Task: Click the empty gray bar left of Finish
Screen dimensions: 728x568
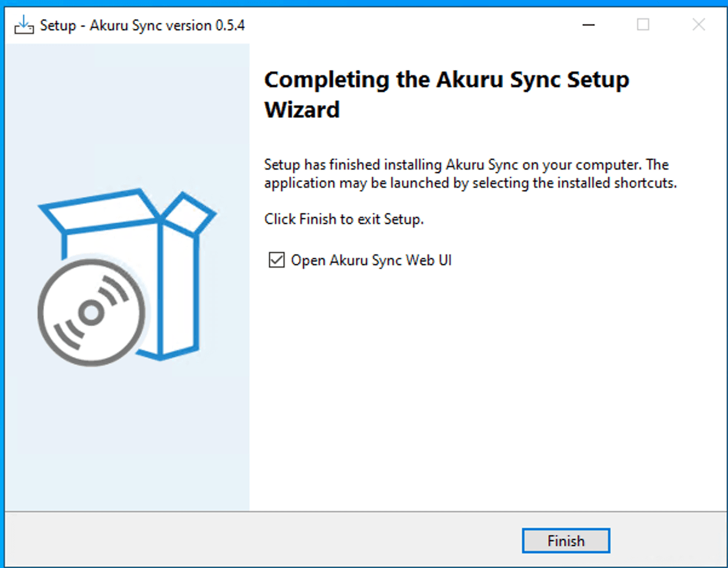Action: [260, 540]
